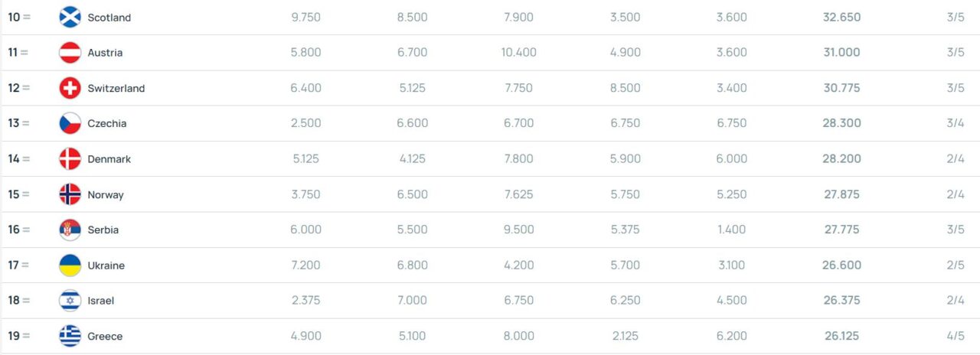This screenshot has width=980, height=355.
Task: Click the Greece flag icon
Action: click(x=70, y=336)
